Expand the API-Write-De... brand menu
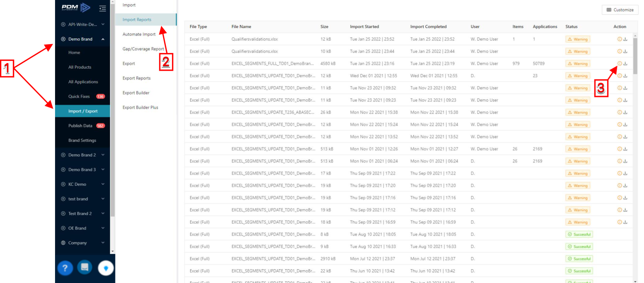Image resolution: width=644 pixels, height=283 pixels. click(x=103, y=24)
